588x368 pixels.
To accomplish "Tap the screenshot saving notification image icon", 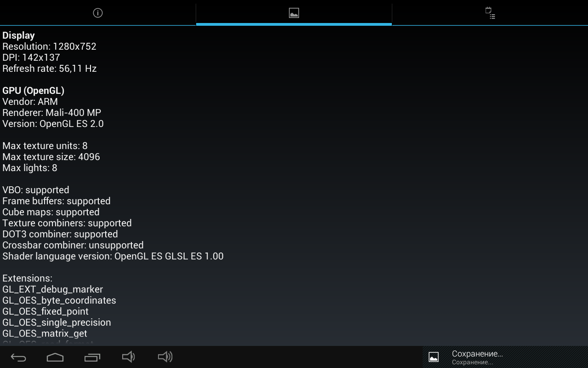I will pyautogui.click(x=434, y=357).
